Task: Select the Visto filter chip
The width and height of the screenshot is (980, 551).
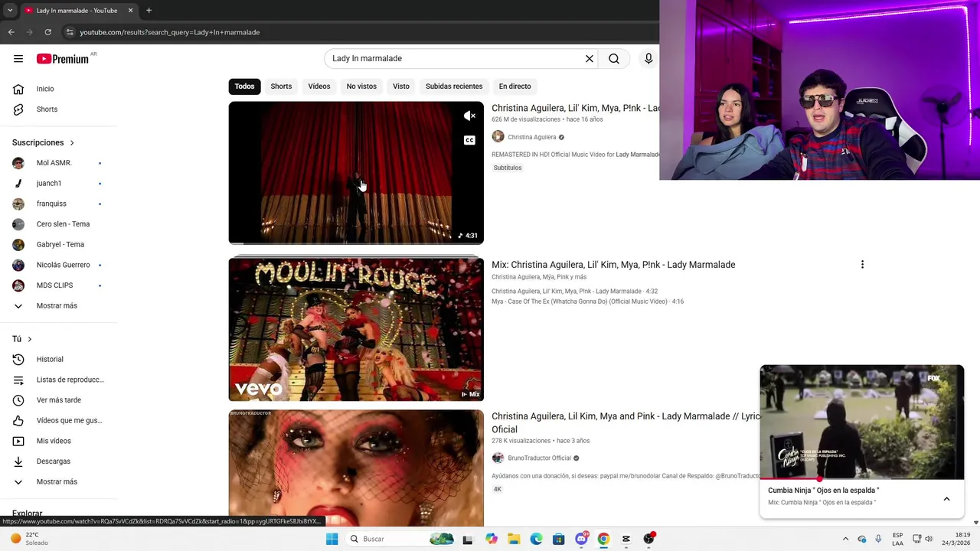Action: click(401, 86)
